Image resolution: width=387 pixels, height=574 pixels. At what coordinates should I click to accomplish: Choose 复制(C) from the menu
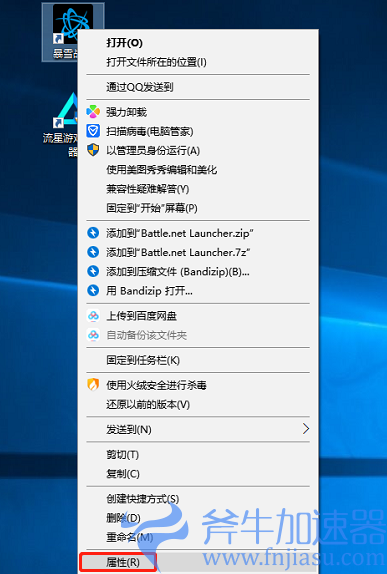(198, 474)
